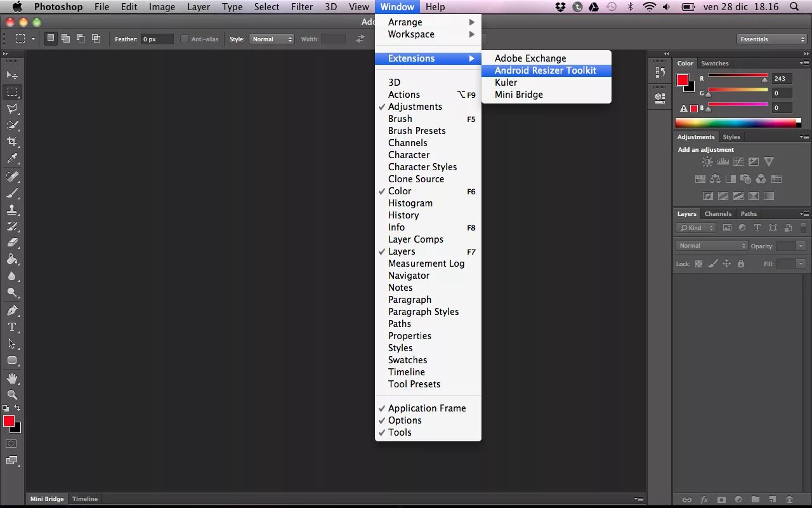Add a Levels adjustment
Viewport: 812px width, 508px height.
click(x=723, y=162)
